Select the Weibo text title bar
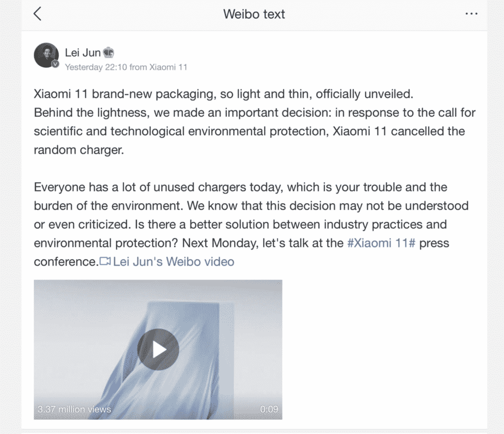504x434 pixels. 254,14
